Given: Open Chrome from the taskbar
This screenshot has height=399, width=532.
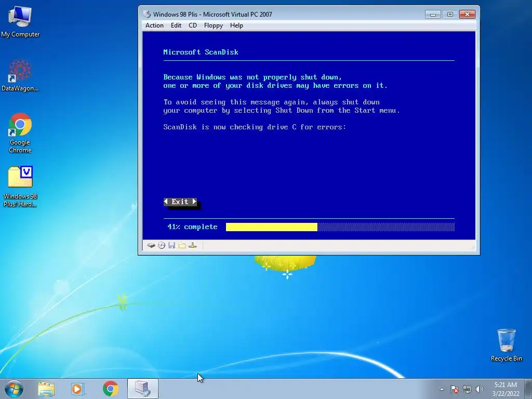Looking at the screenshot, I should [110, 389].
